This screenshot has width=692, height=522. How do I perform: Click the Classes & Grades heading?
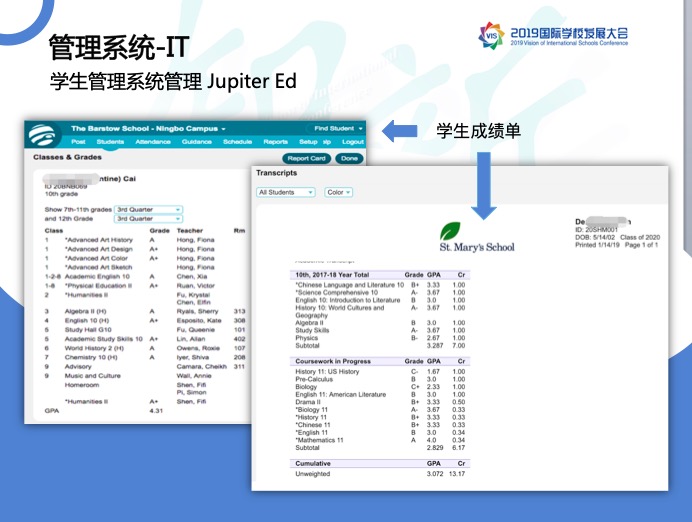coord(67,157)
